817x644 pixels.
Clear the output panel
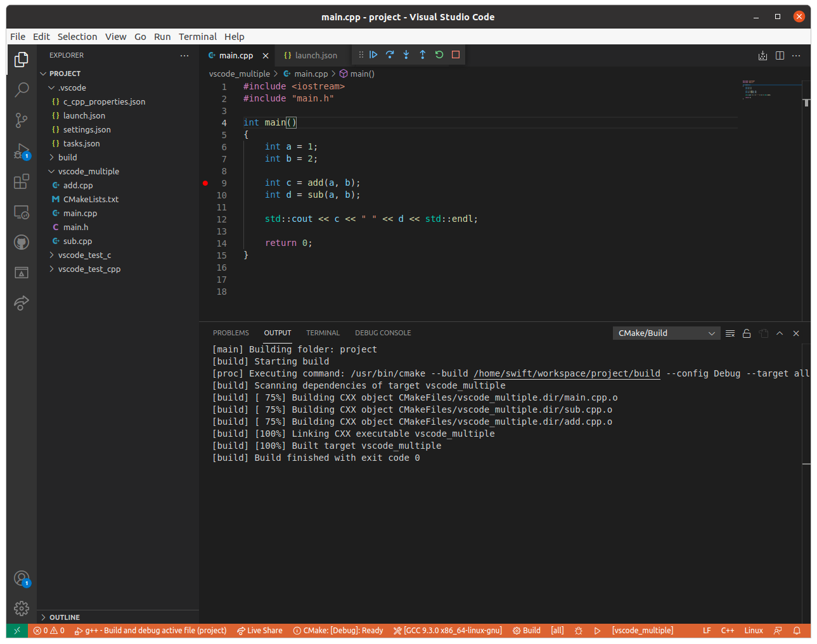tap(730, 333)
